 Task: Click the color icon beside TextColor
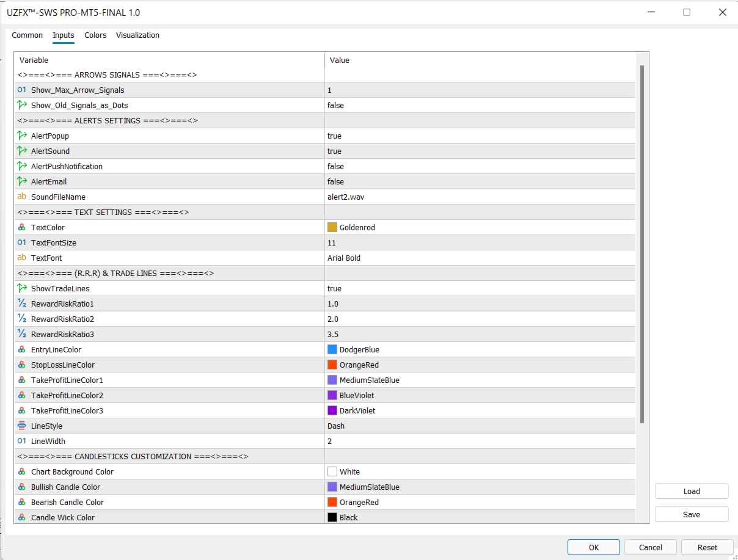tap(22, 227)
